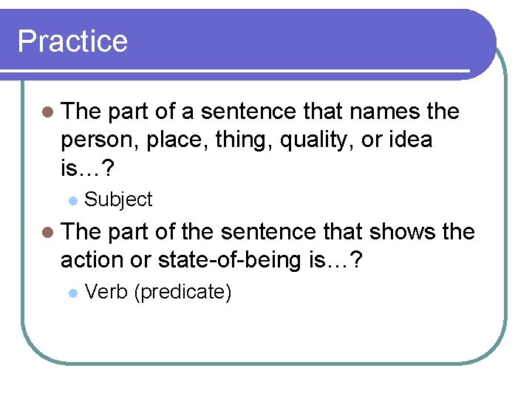Click the "Practice" slide title
532x399 pixels.
click(72, 41)
